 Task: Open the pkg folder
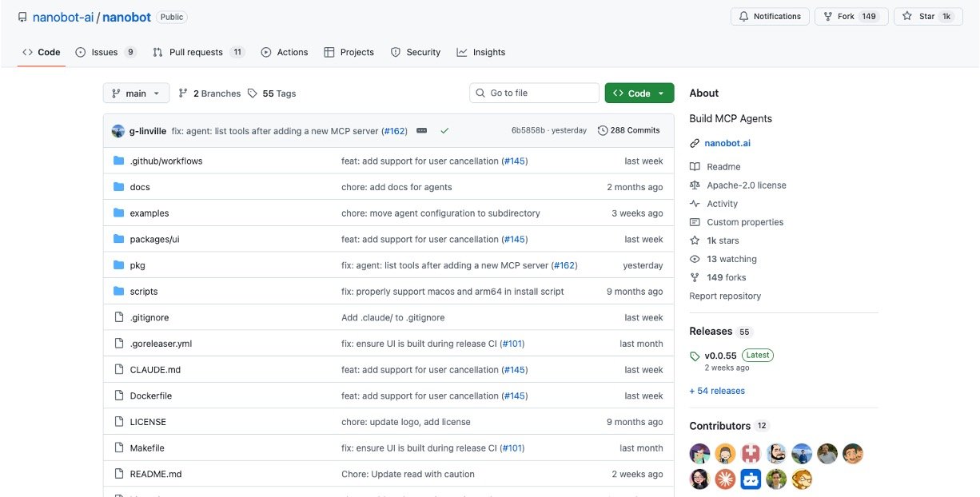pyautogui.click(x=137, y=265)
